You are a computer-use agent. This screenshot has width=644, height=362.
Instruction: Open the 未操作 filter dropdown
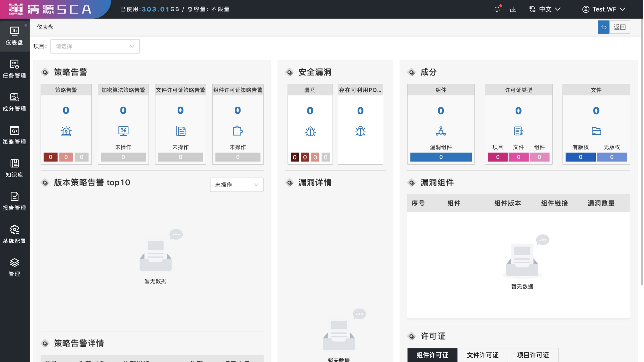point(237,185)
